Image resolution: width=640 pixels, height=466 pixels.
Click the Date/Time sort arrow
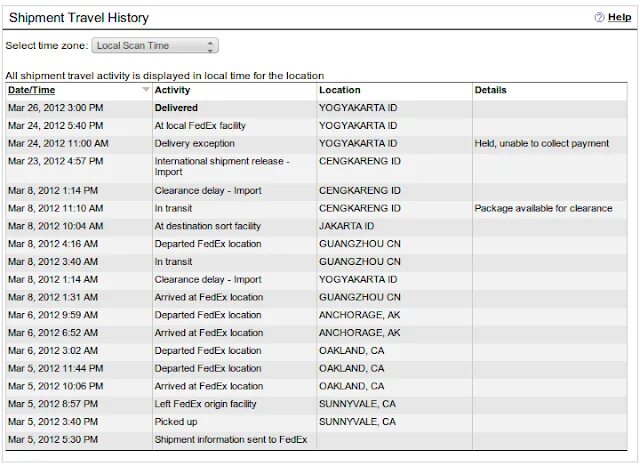point(145,90)
